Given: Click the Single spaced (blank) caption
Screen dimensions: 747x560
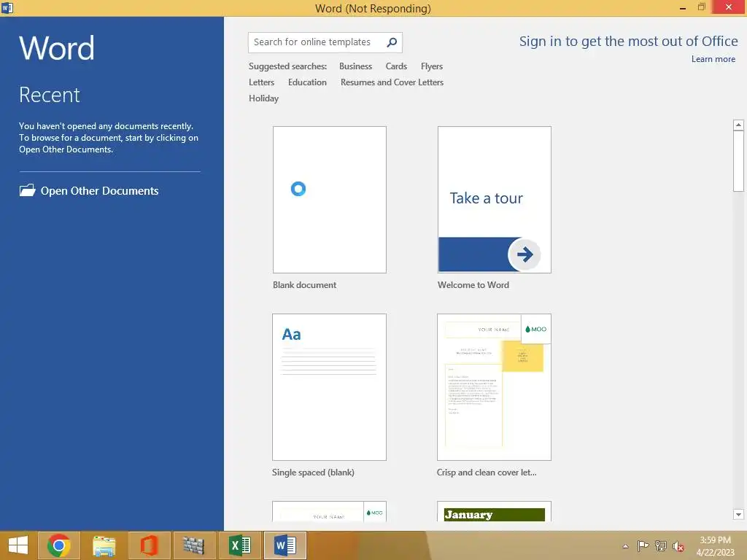Looking at the screenshot, I should click(313, 472).
